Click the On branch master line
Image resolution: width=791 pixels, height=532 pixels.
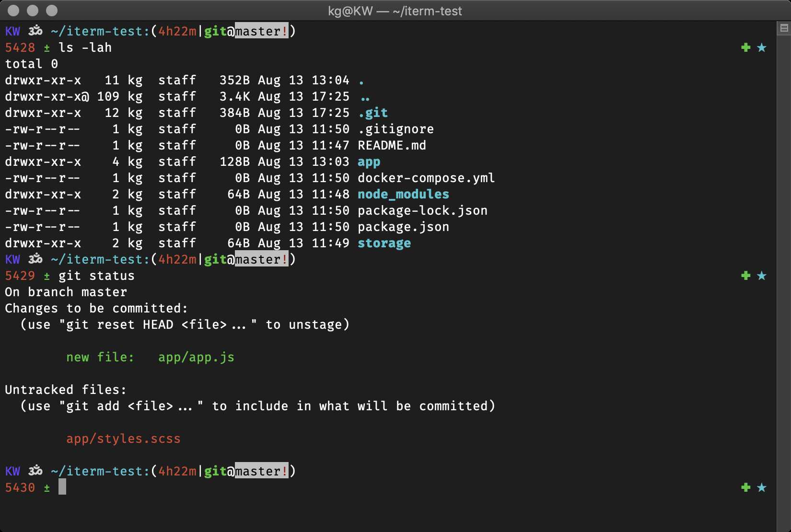click(x=66, y=292)
